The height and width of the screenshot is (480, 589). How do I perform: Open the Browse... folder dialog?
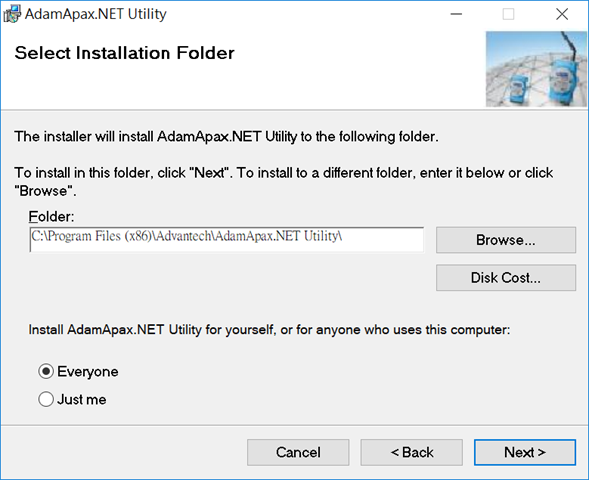point(506,240)
